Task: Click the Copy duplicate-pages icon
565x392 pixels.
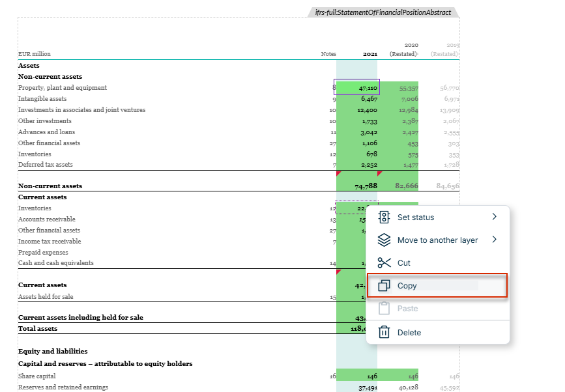Action: tap(384, 285)
